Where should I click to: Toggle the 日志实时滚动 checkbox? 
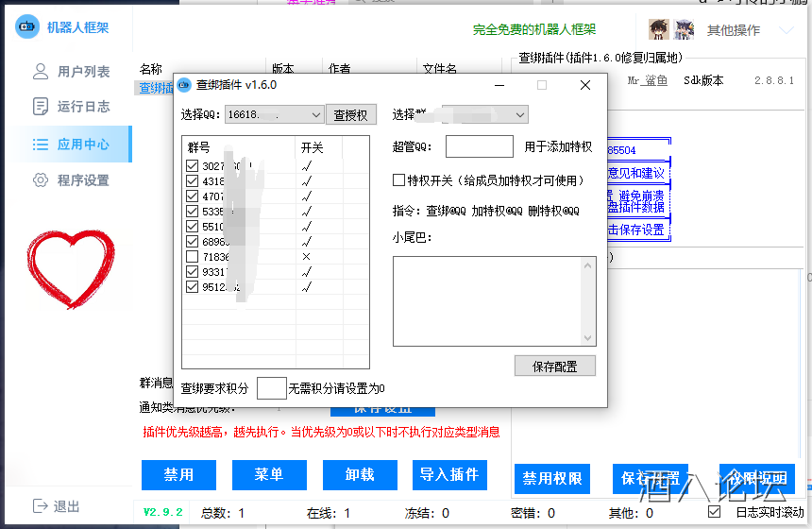714,512
